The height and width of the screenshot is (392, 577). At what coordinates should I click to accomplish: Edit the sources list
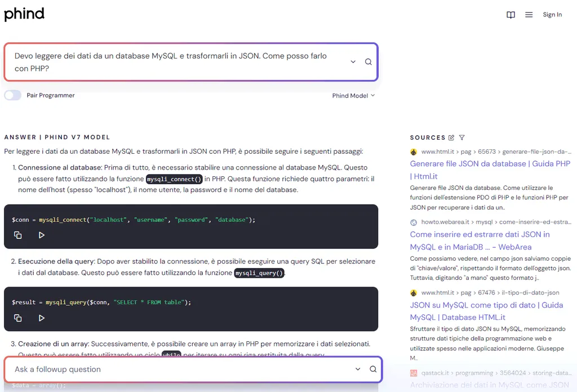click(x=451, y=137)
